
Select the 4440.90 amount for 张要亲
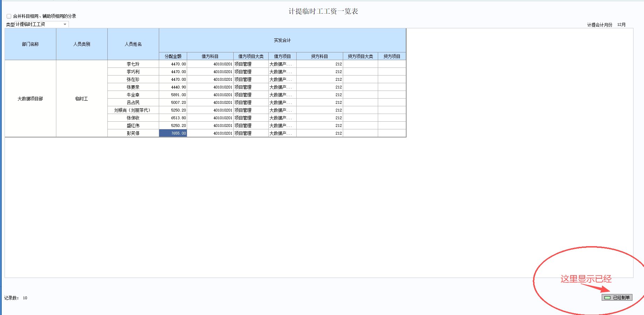coord(173,87)
